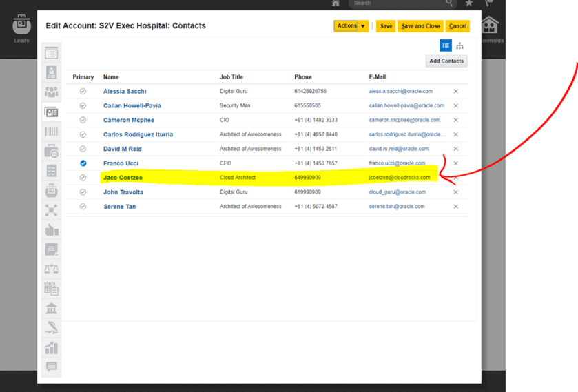The width and height of the screenshot is (578, 392).
Task: Click Franco Ucci's selected primary checkmark
Action: [83, 163]
